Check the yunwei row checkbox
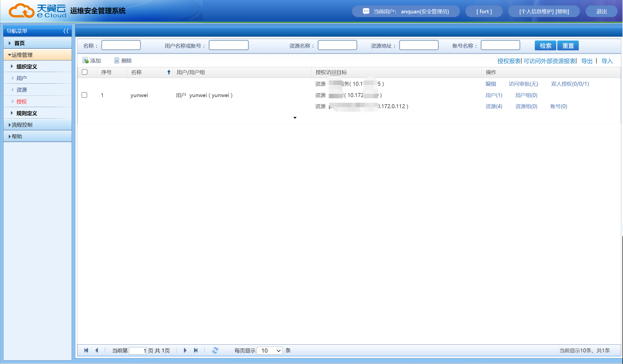The image size is (623, 364). (x=84, y=95)
